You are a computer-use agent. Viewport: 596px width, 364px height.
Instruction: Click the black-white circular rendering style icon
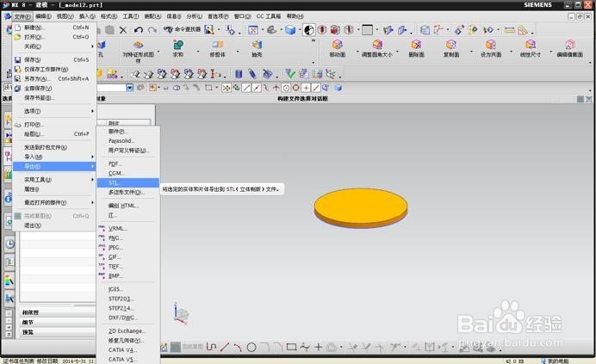(309, 30)
